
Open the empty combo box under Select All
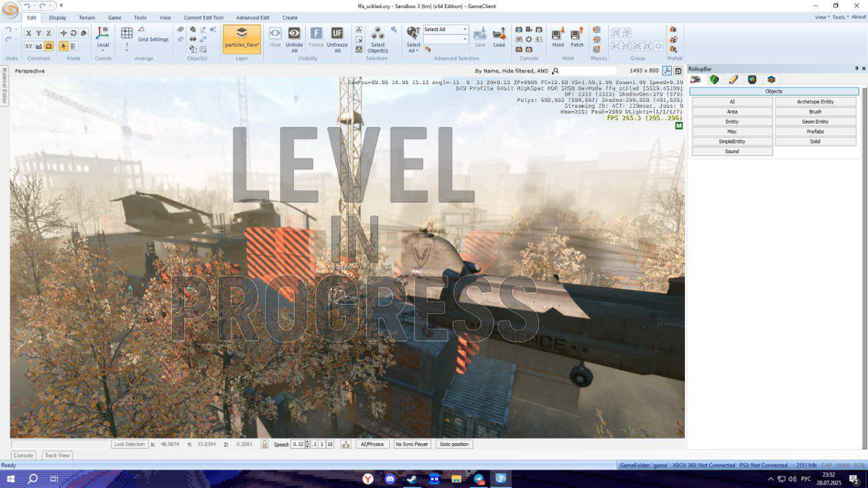446,39
